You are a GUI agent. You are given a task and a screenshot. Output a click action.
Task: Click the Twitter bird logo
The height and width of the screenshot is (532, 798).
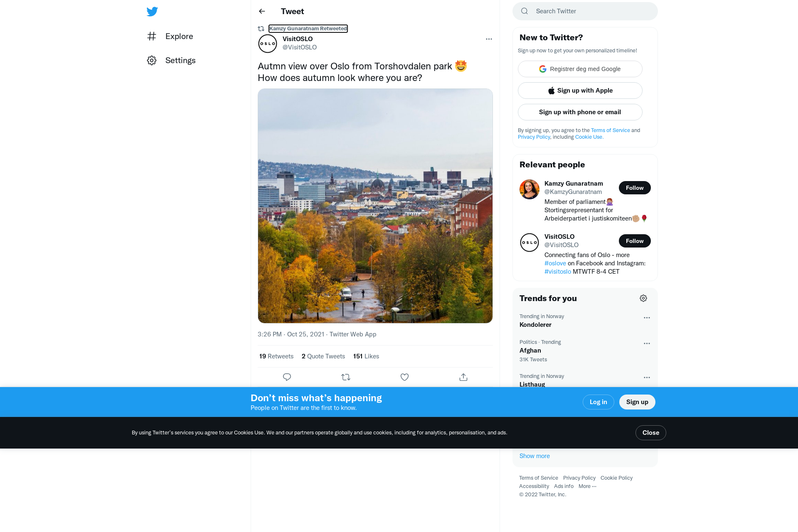152,12
